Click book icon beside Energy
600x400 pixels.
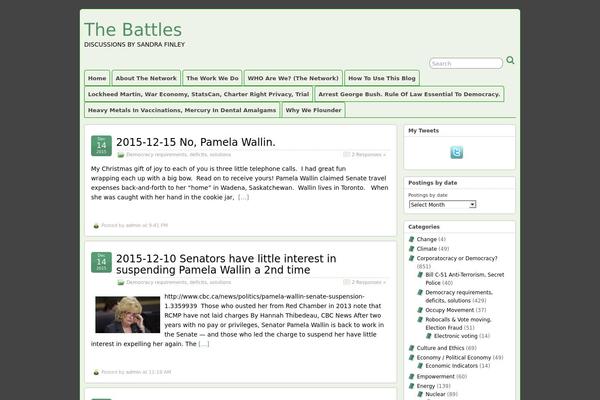click(412, 386)
